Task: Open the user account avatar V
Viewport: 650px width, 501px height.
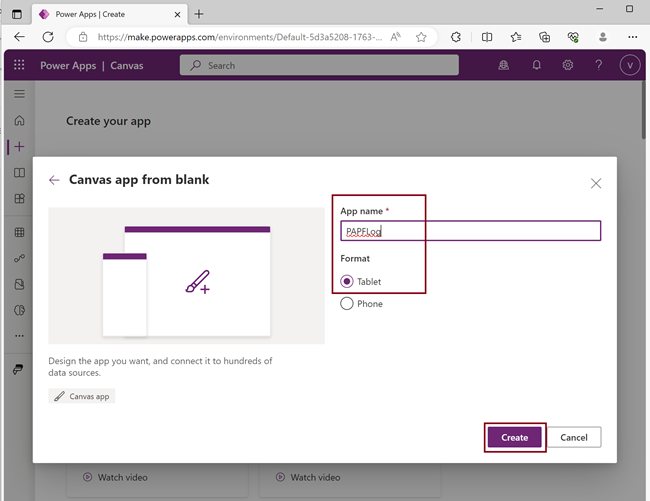Action: 630,65
